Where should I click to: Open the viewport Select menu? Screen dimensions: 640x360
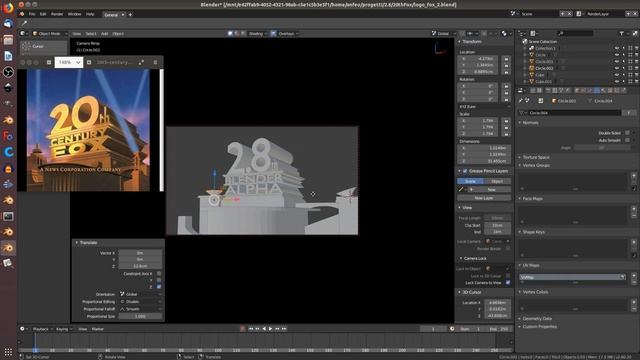pyautogui.click(x=91, y=33)
